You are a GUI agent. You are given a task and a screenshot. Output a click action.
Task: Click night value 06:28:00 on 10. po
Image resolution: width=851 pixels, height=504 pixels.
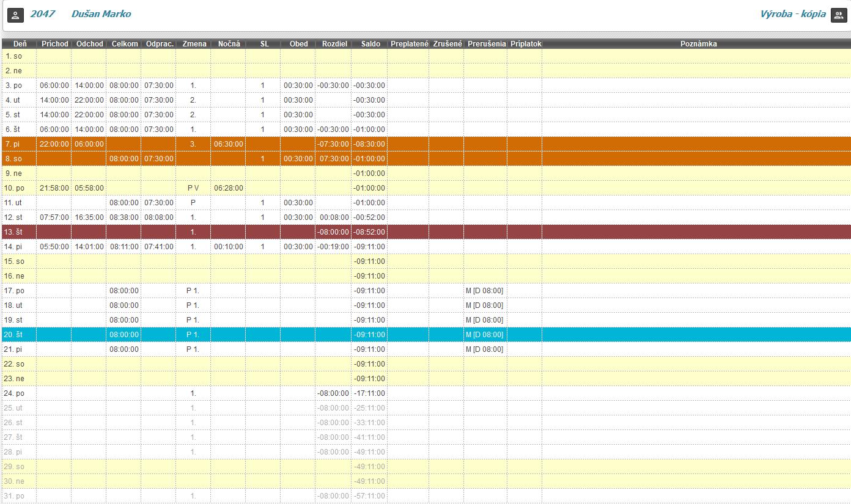tap(228, 188)
